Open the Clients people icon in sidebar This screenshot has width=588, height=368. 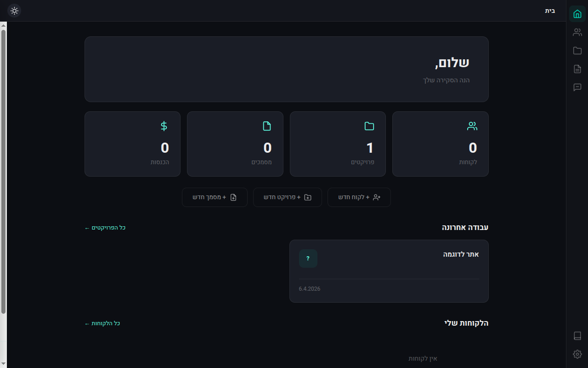pos(577,32)
